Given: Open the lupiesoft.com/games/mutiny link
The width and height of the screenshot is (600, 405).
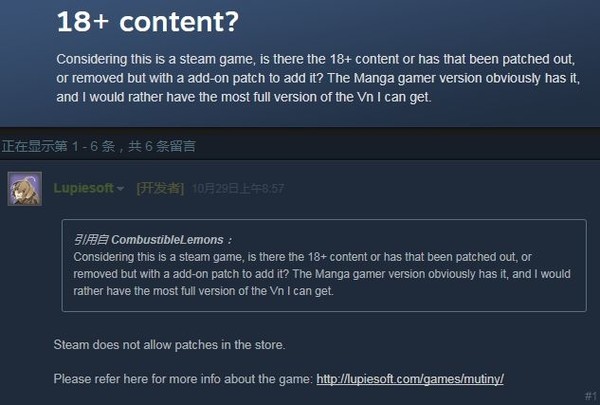Looking at the screenshot, I should point(410,379).
